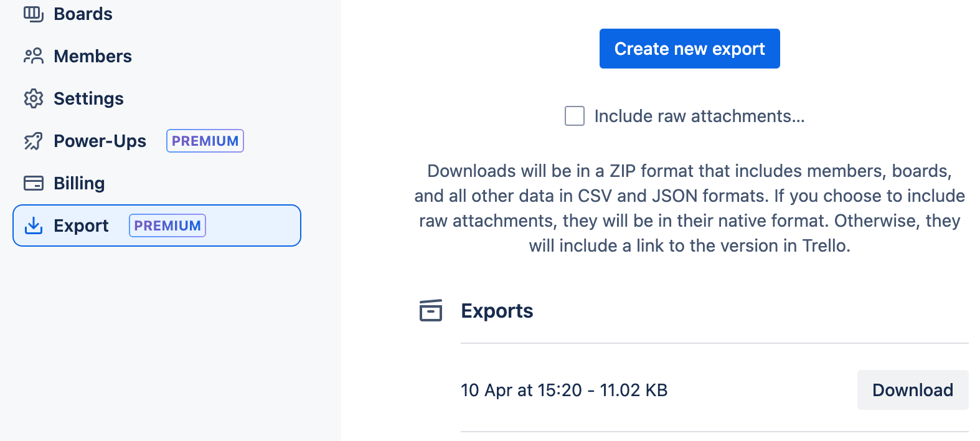Select Billing in the sidebar
Image resolution: width=980 pixels, height=441 pixels.
(79, 183)
